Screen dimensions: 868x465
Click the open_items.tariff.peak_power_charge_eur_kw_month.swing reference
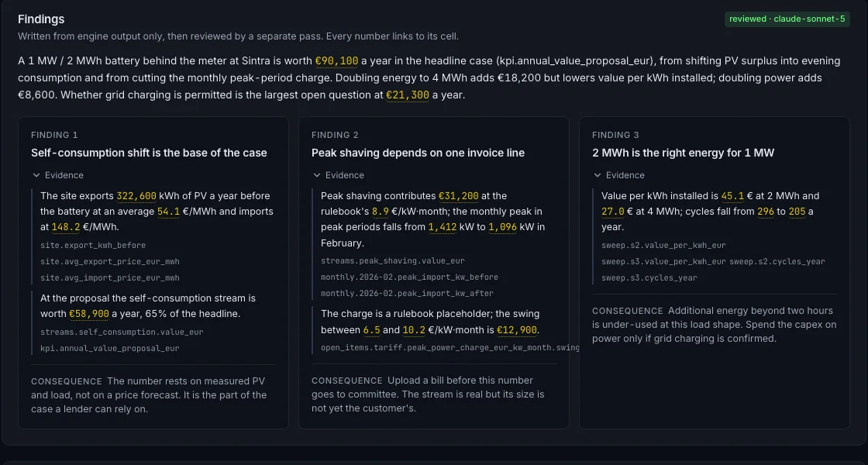pyautogui.click(x=450, y=348)
